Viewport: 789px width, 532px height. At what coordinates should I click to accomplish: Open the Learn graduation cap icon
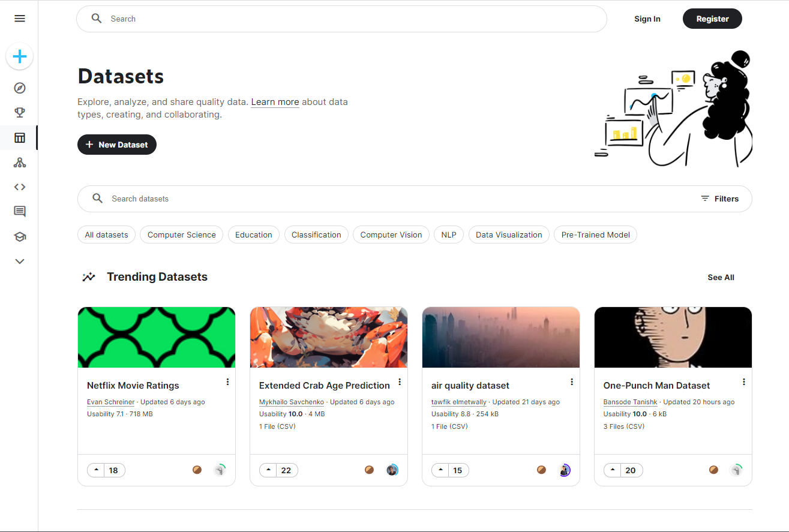pos(20,237)
